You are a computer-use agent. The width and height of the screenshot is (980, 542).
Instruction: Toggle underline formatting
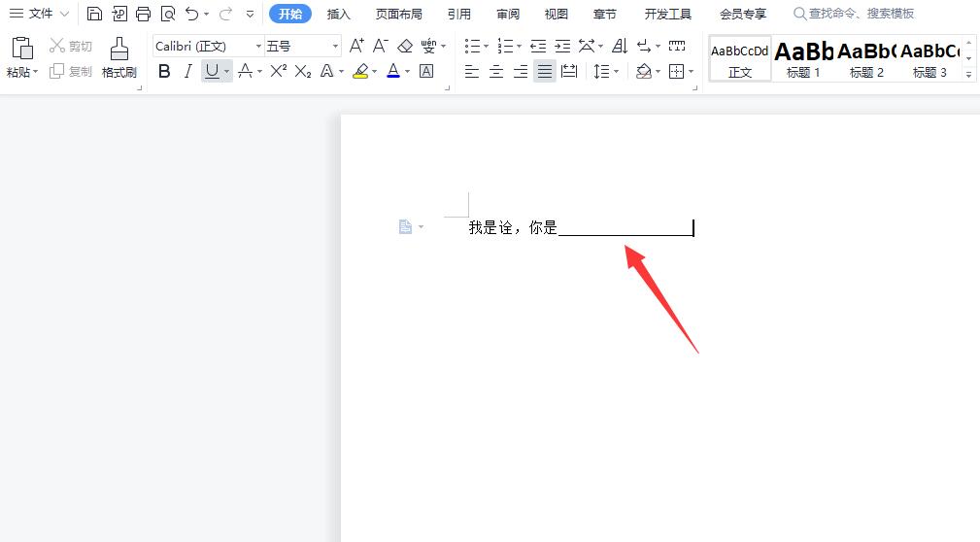coord(212,71)
